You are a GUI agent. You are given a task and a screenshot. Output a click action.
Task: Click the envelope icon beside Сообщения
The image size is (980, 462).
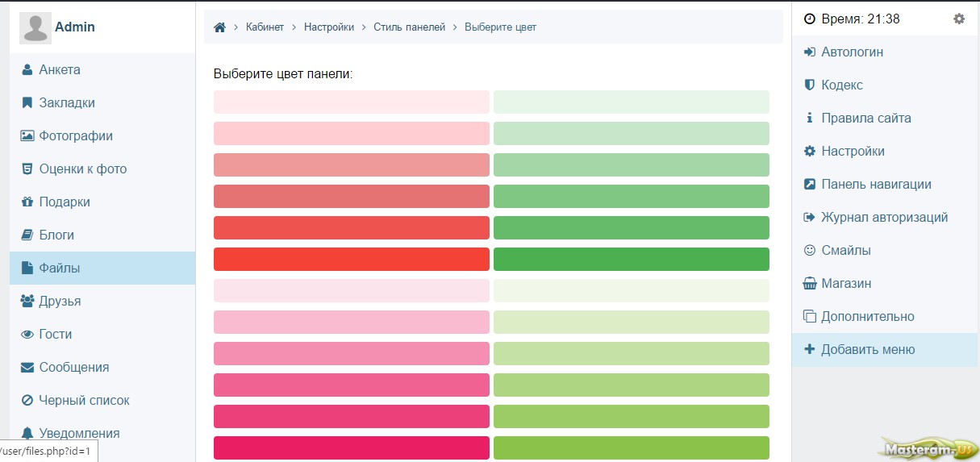point(27,367)
